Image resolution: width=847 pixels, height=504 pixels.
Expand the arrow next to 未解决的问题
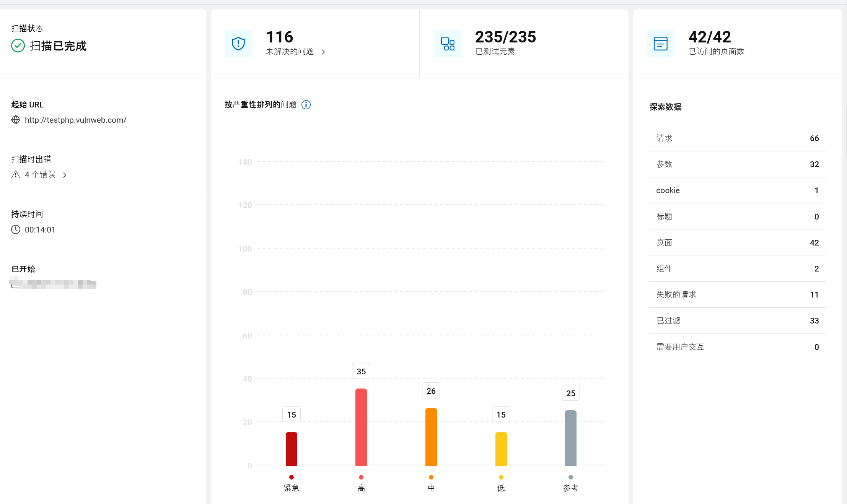point(323,52)
